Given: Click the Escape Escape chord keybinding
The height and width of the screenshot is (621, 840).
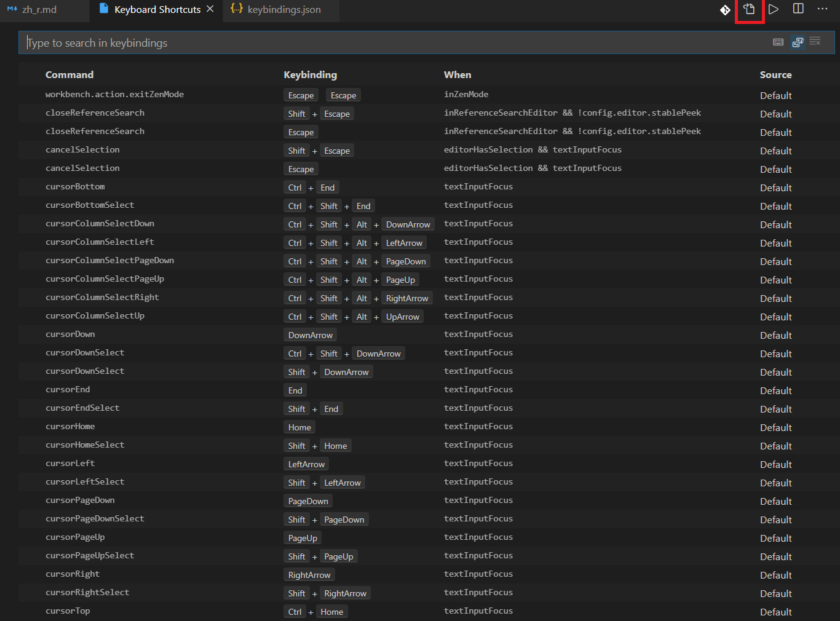Looking at the screenshot, I should 322,95.
